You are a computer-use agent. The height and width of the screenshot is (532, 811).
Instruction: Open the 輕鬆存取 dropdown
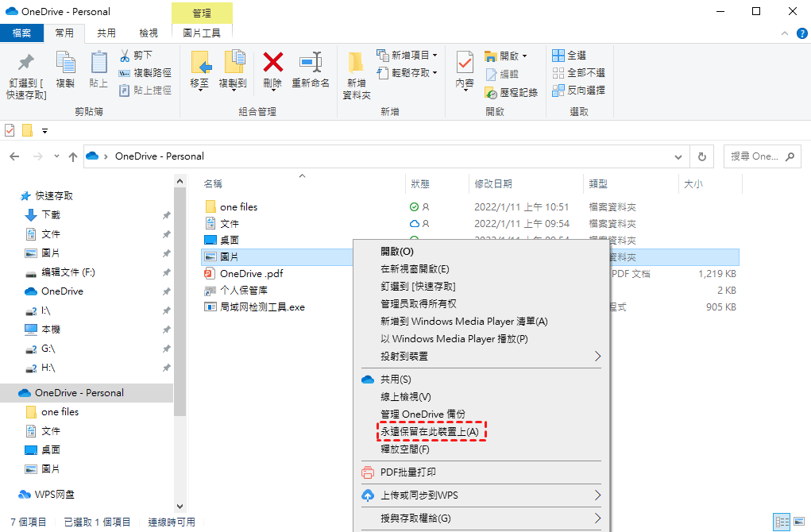[407, 73]
